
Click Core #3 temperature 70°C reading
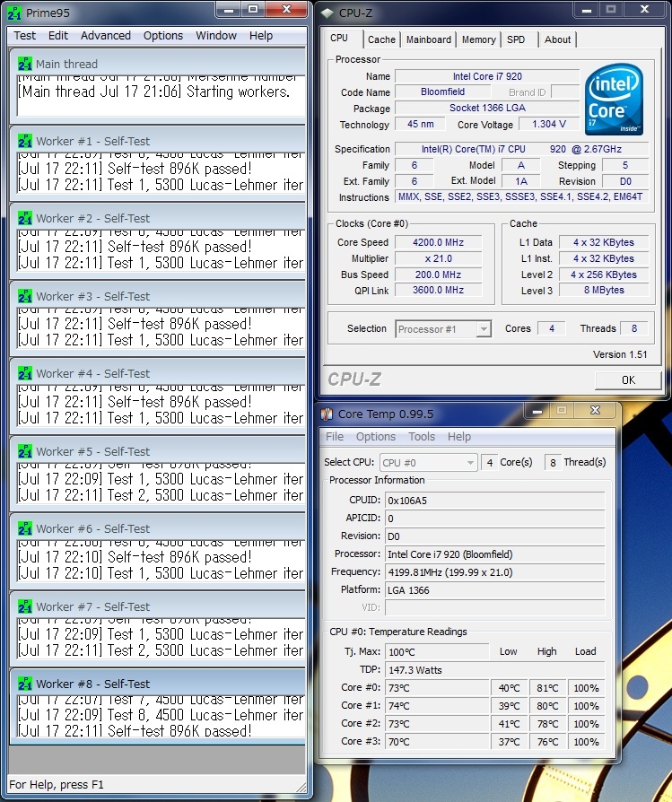[437, 741]
